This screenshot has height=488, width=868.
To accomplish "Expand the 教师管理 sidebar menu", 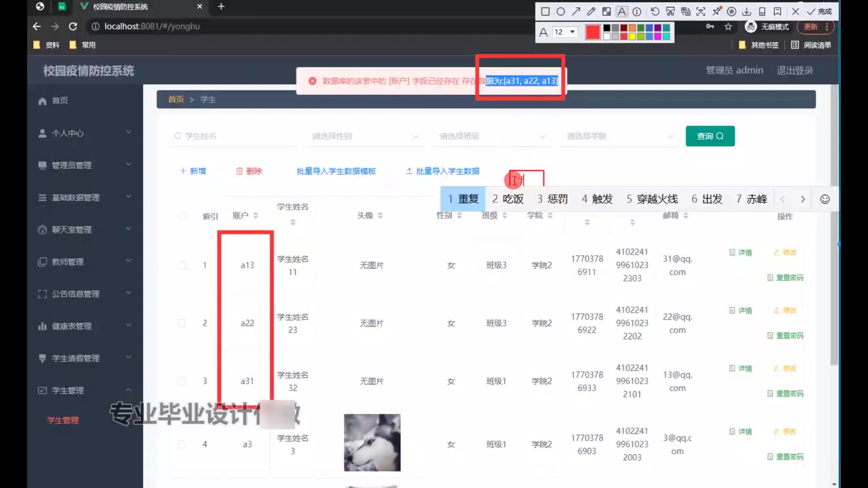I will [x=85, y=262].
